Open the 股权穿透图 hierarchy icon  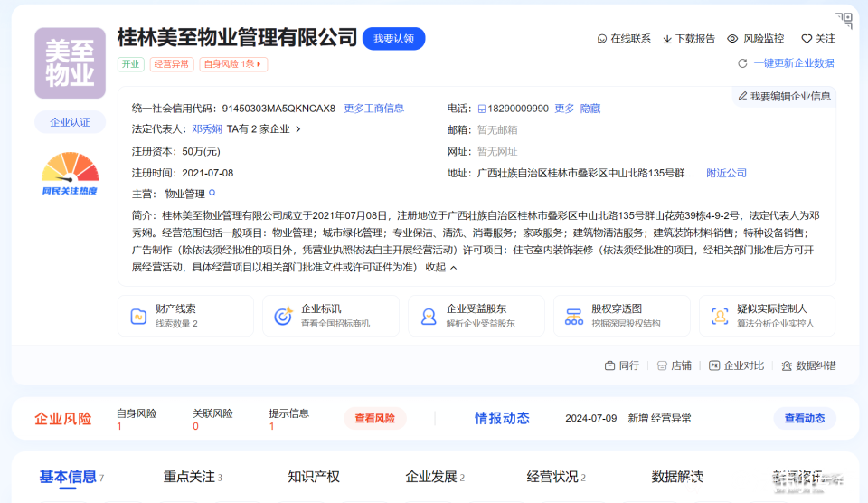[573, 317]
